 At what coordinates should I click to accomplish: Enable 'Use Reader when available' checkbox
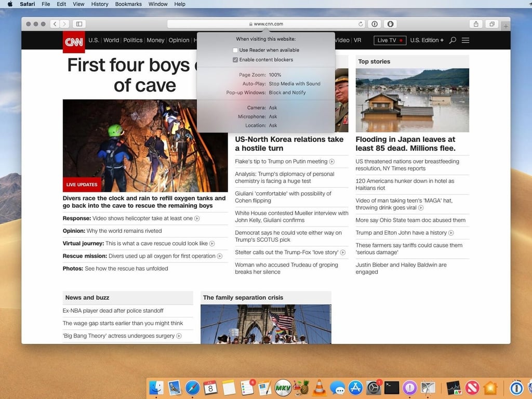[x=235, y=50]
